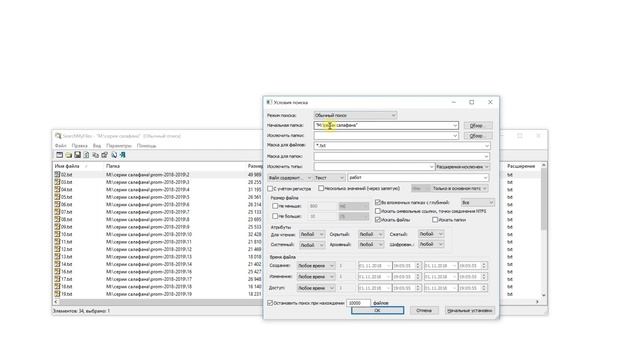The height and width of the screenshot is (360, 640).
Task: Open the 'Режим поиска' dropdown
Action: (x=355, y=115)
